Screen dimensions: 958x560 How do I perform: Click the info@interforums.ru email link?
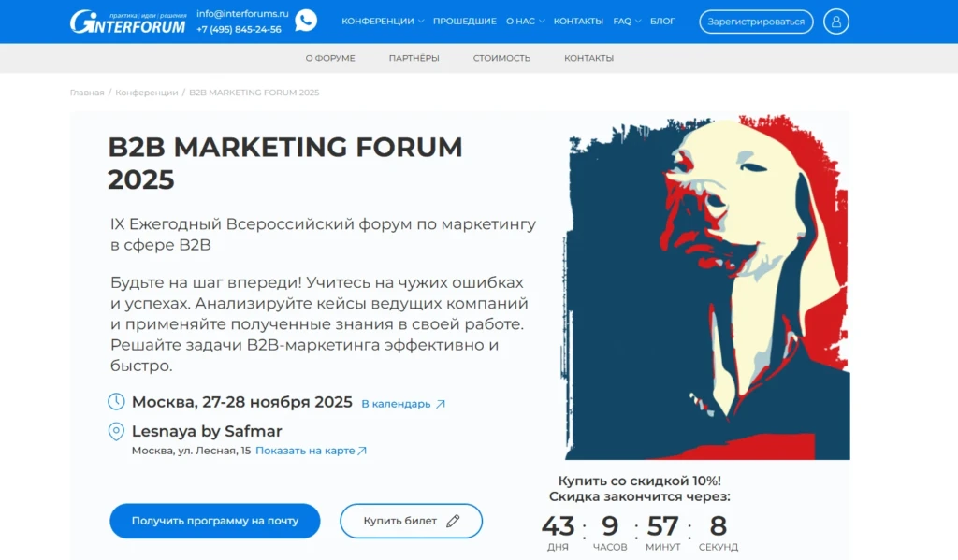[x=242, y=13]
